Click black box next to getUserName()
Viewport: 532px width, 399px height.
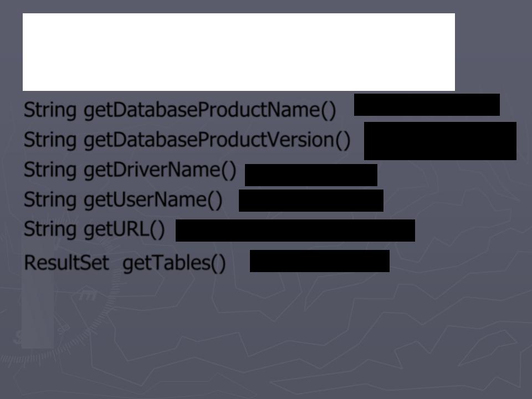311,201
